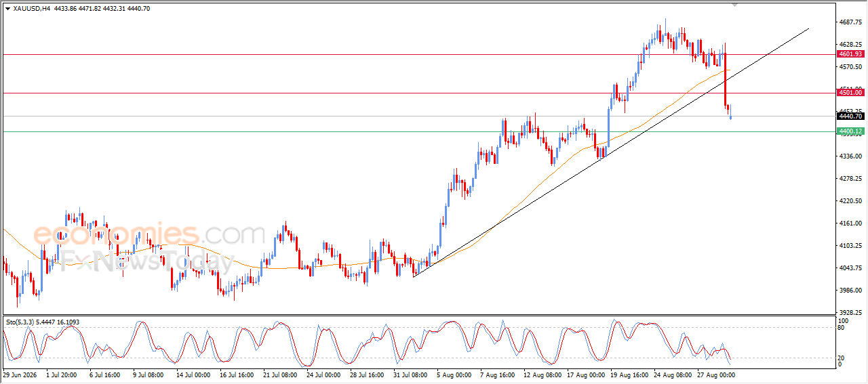
Task: Click the stochastic 20 level marker
Action: click(842, 358)
